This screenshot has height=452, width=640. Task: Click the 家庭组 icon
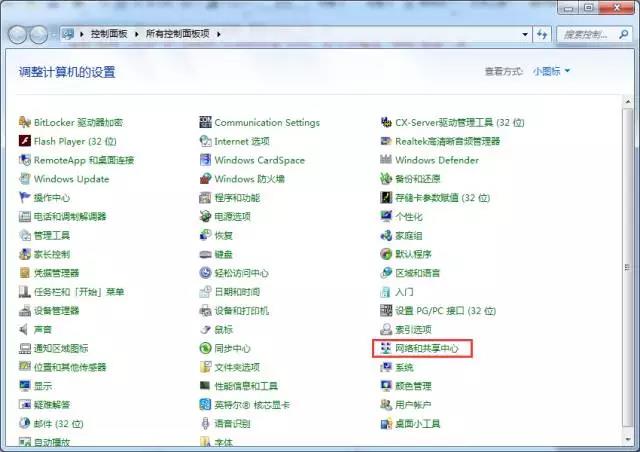pyautogui.click(x=386, y=235)
